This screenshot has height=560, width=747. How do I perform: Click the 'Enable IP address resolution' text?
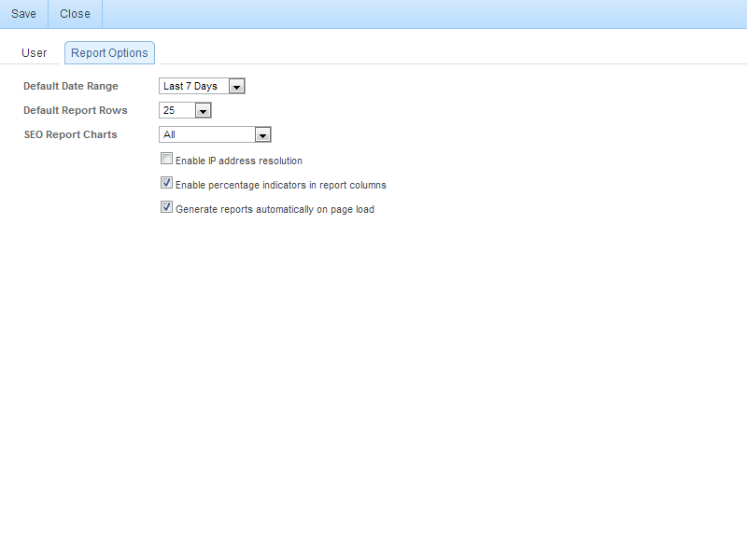coord(239,161)
